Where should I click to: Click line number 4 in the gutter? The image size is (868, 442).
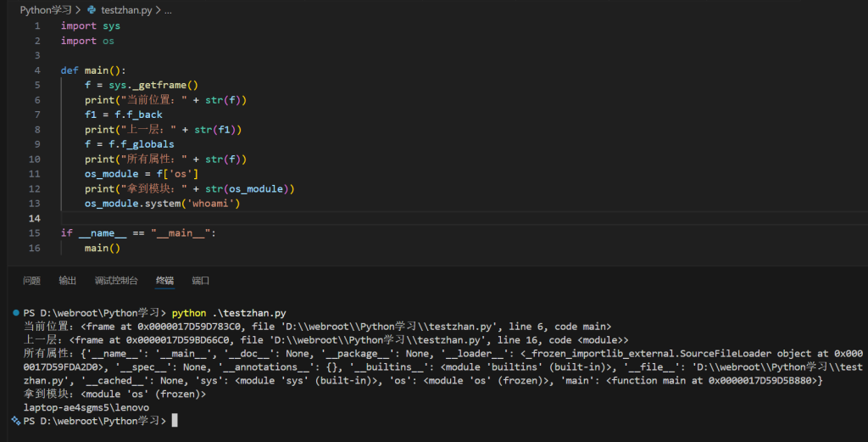tap(37, 55)
